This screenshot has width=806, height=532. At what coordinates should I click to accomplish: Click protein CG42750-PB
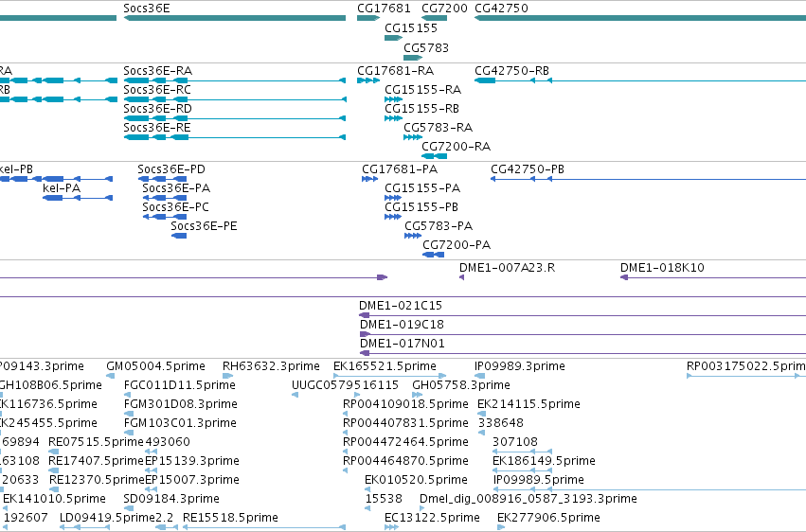(528, 168)
